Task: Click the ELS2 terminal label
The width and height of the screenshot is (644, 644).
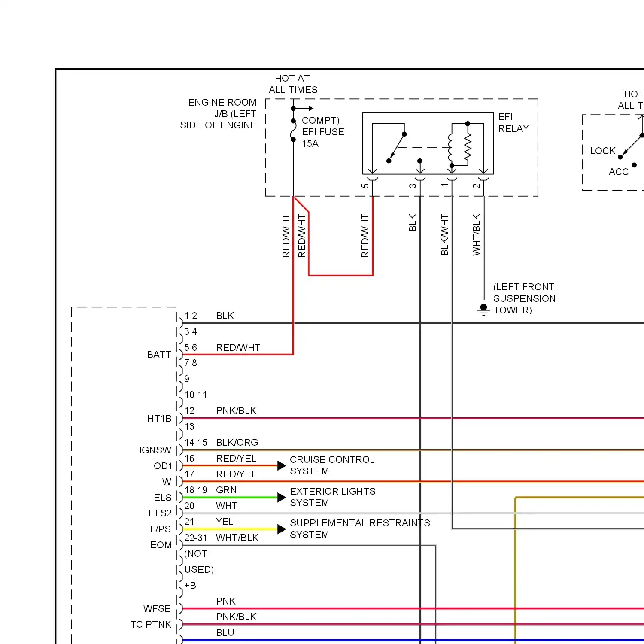Action: 160,513
